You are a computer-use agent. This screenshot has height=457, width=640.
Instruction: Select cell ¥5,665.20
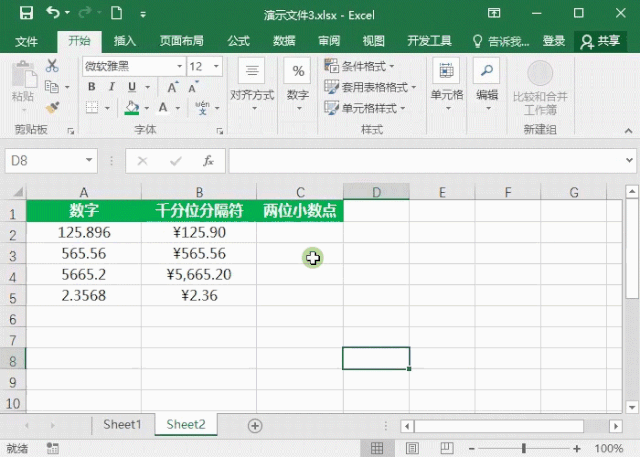pos(199,274)
